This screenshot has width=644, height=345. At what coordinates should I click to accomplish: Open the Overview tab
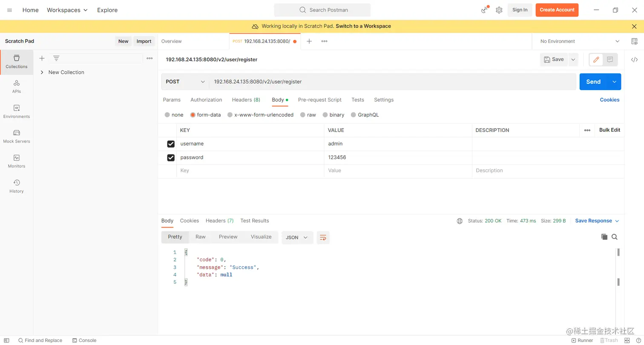[172, 41]
